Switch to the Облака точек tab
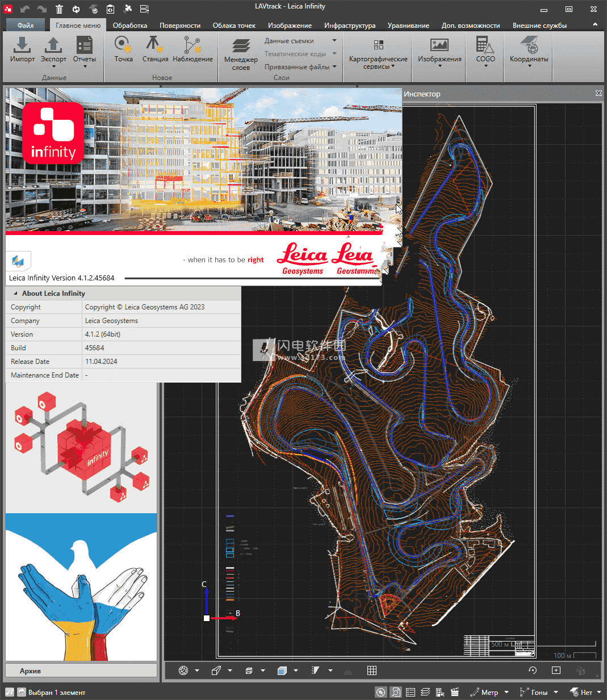The image size is (607, 700). click(234, 25)
